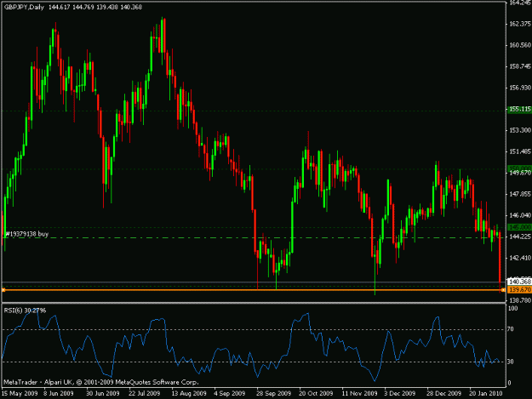The height and width of the screenshot is (399, 532).
Task: Click the 146.040 price axis label
Action: (520, 215)
